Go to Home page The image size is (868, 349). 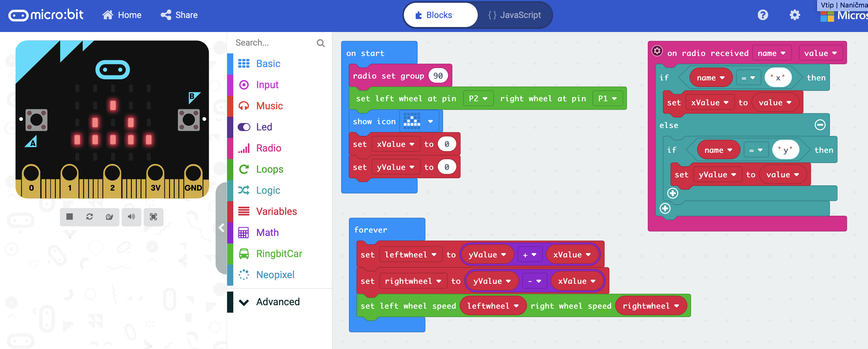(122, 15)
